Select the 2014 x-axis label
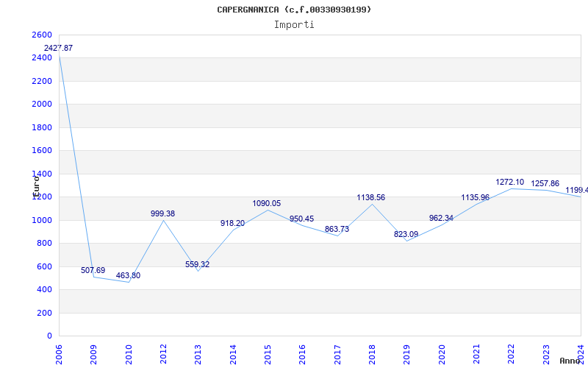The height and width of the screenshot is (368, 588). (x=233, y=355)
